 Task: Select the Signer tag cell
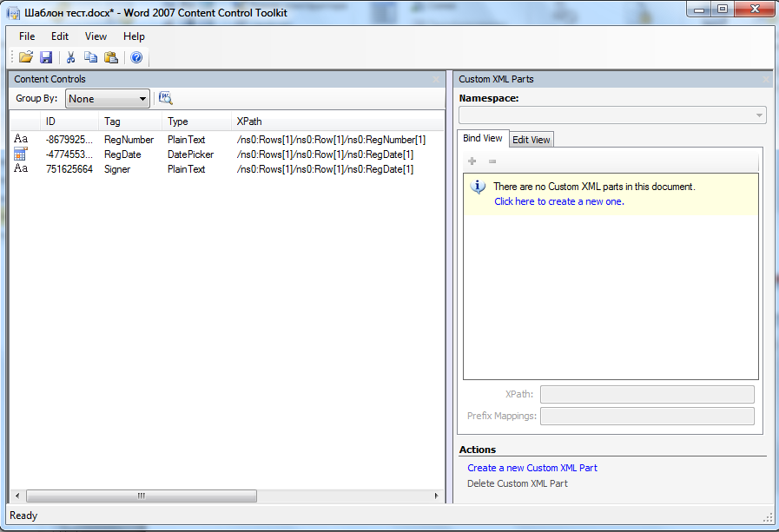click(116, 169)
